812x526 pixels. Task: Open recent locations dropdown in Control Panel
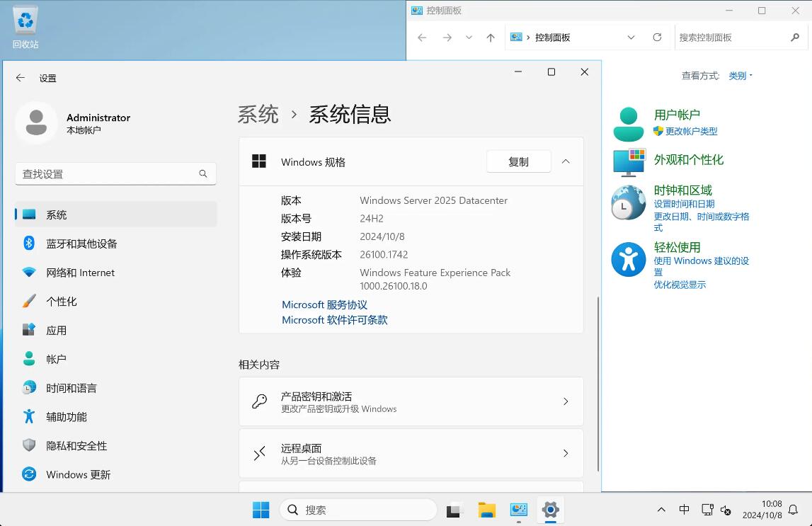[x=469, y=38]
